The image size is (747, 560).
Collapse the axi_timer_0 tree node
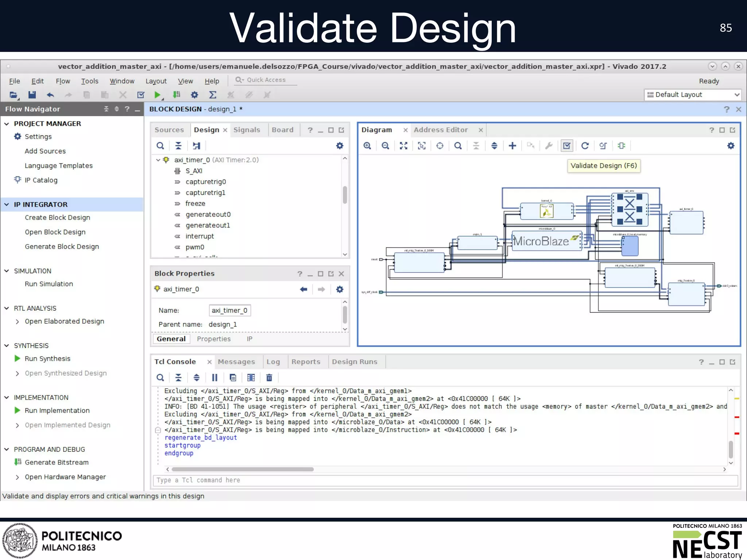pyautogui.click(x=158, y=160)
